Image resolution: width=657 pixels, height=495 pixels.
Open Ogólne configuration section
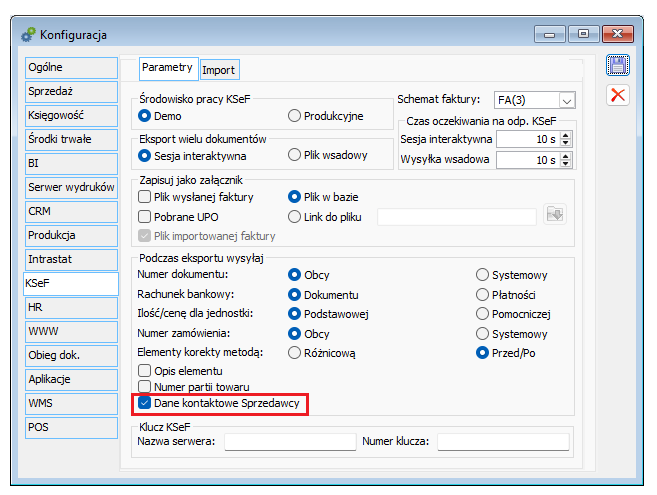[x=71, y=67]
